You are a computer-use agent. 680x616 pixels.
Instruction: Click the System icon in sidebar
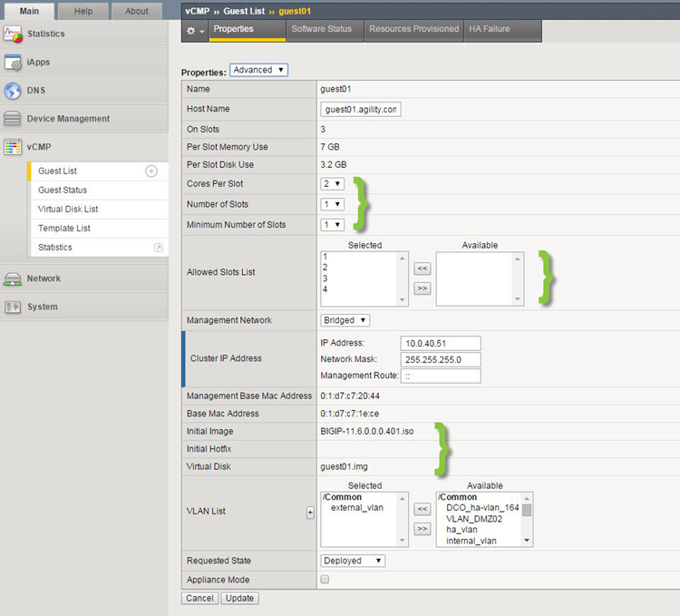click(x=13, y=307)
